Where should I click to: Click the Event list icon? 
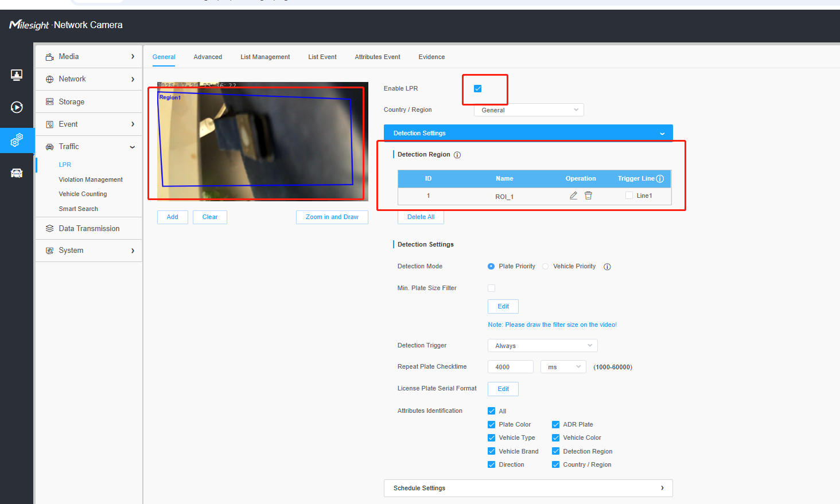click(49, 124)
